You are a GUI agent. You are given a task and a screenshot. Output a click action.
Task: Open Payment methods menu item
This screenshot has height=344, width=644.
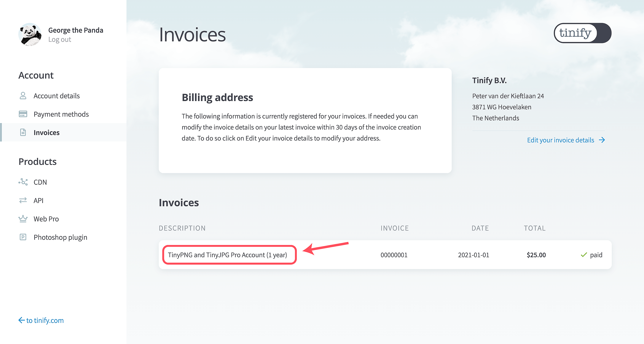click(61, 114)
